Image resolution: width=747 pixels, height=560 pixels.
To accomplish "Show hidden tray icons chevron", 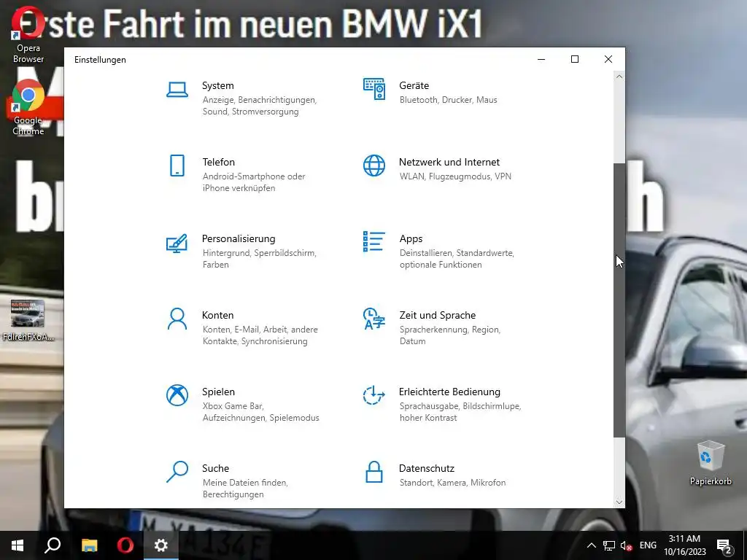I will [591, 545].
